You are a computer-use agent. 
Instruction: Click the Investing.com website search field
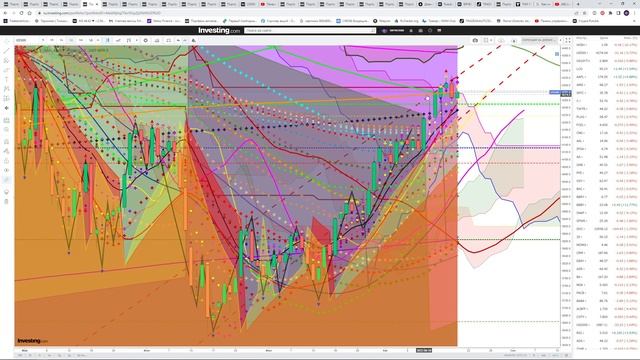310,30
